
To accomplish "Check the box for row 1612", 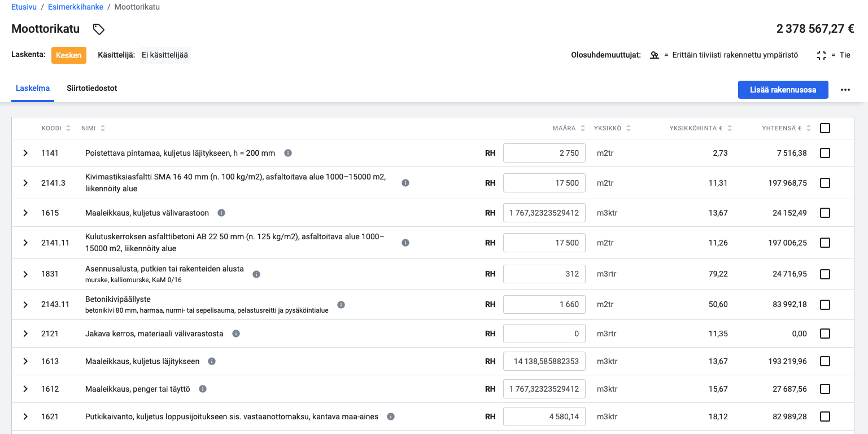I will point(825,389).
